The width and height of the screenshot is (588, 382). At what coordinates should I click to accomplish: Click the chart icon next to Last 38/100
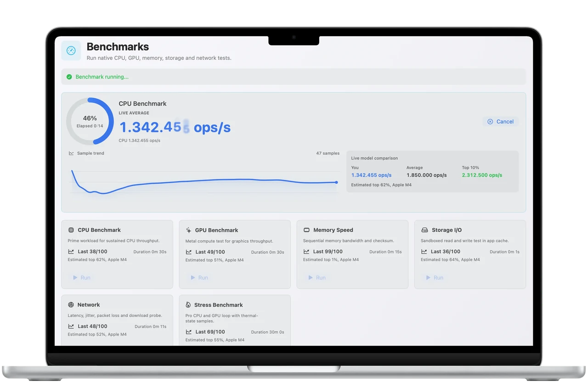pos(71,252)
